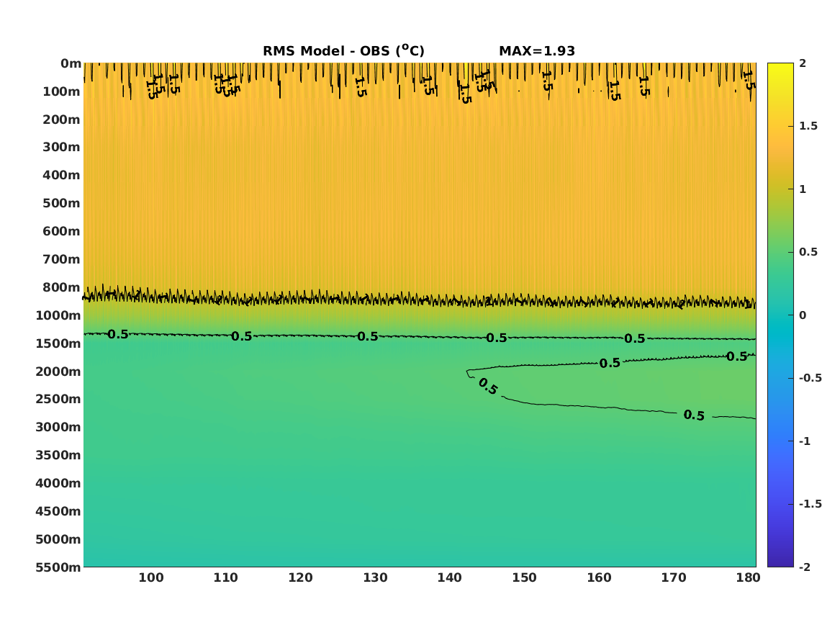
Task: Select the "200m" depth axis label
Action: click(62, 120)
